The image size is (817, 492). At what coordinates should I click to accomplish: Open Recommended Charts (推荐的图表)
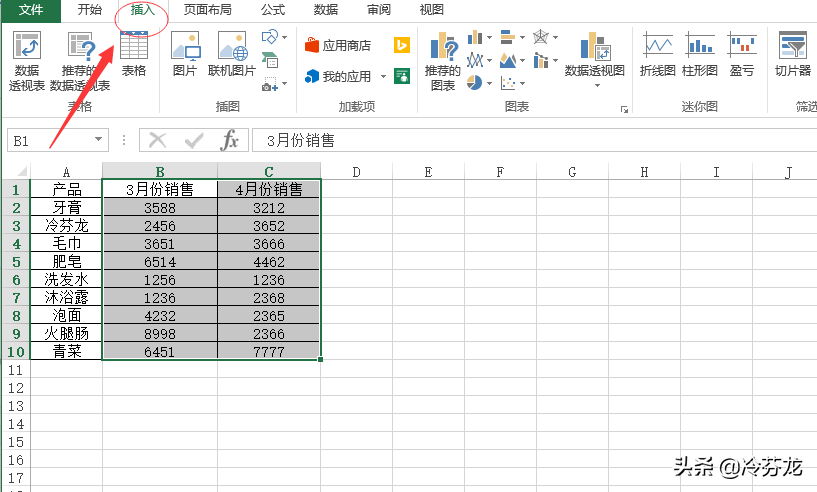(443, 61)
